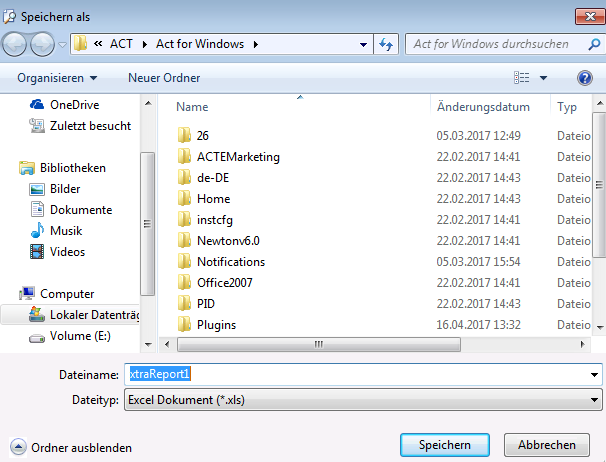The image size is (606, 462).
Task: Select the de-DE folder icon
Action: click(x=184, y=177)
